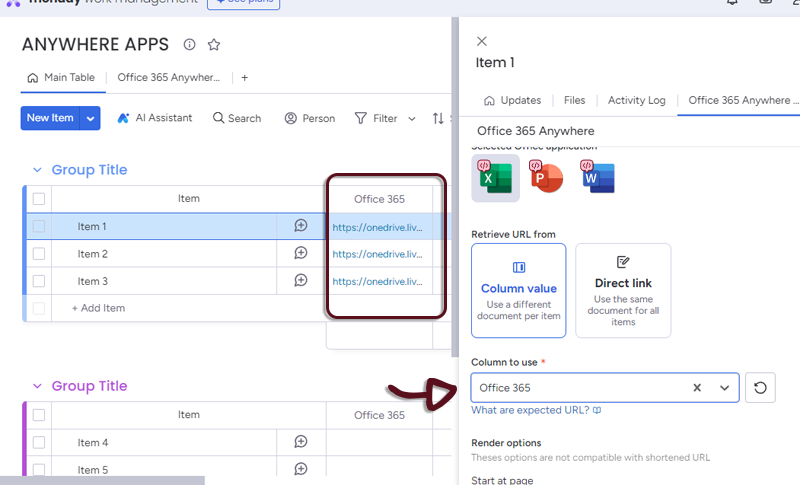Close the Item 1 side panel
This screenshot has height=485, width=800.
coord(482,41)
